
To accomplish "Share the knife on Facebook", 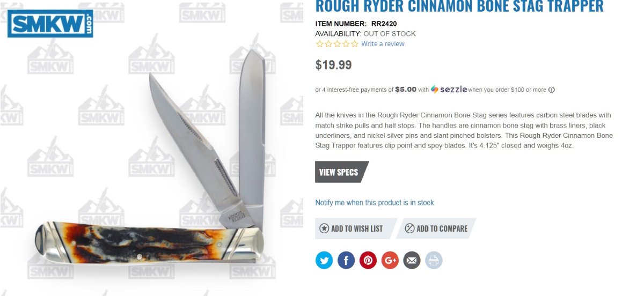I will tap(346, 261).
